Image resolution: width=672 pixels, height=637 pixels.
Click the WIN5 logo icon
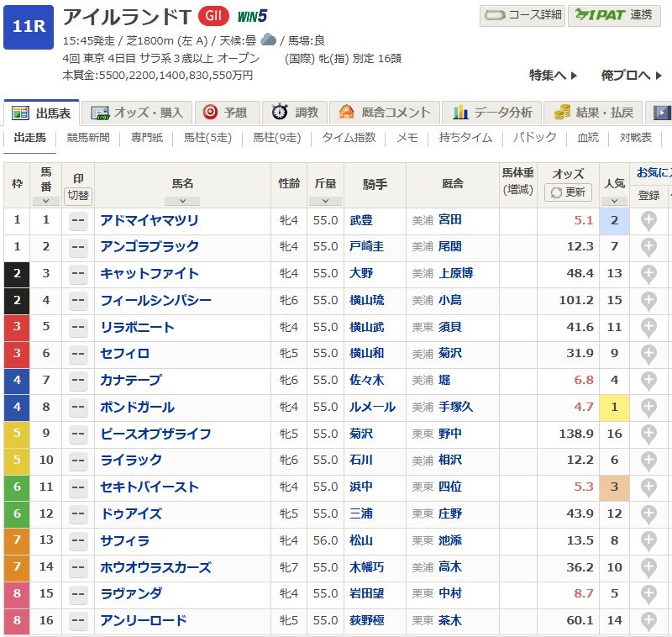click(x=252, y=16)
